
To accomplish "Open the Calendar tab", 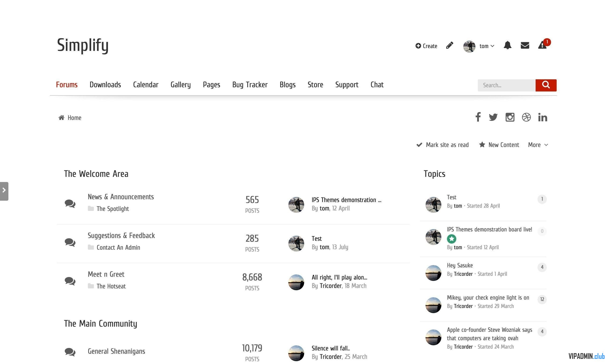I will 146,85.
